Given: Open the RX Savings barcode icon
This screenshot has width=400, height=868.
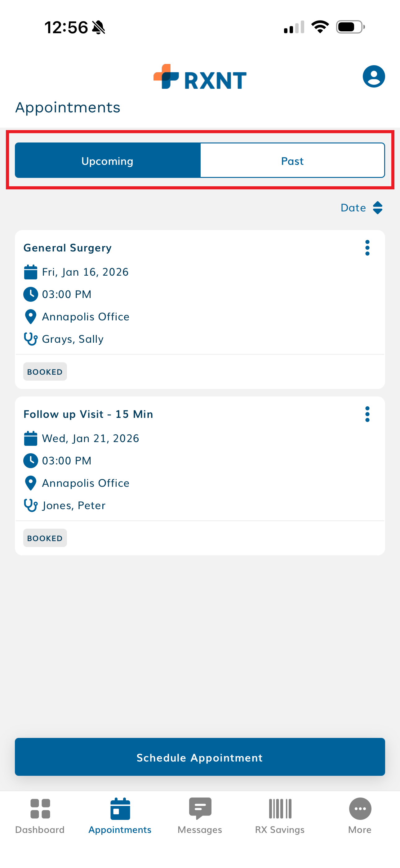Looking at the screenshot, I should [280, 808].
